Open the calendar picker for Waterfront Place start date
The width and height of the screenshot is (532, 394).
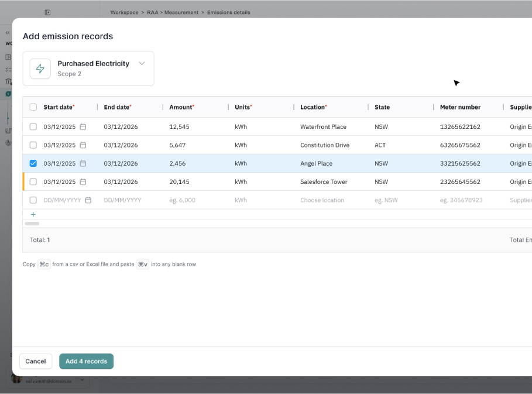click(83, 126)
